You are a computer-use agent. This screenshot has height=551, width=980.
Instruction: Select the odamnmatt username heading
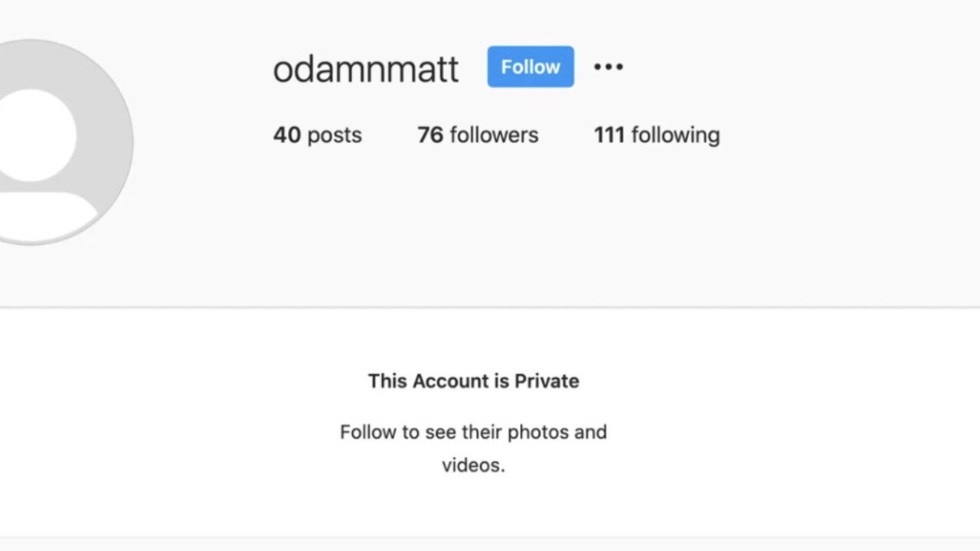[x=366, y=69]
